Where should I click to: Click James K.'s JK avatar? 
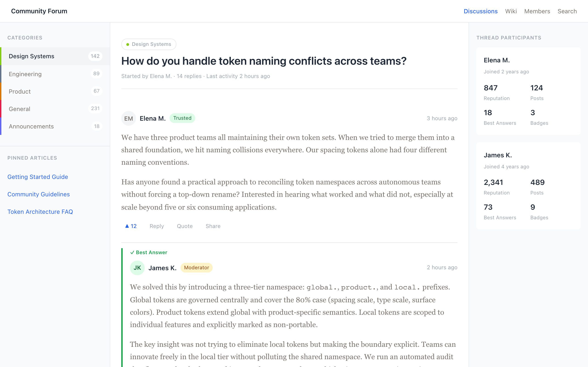[x=137, y=268]
